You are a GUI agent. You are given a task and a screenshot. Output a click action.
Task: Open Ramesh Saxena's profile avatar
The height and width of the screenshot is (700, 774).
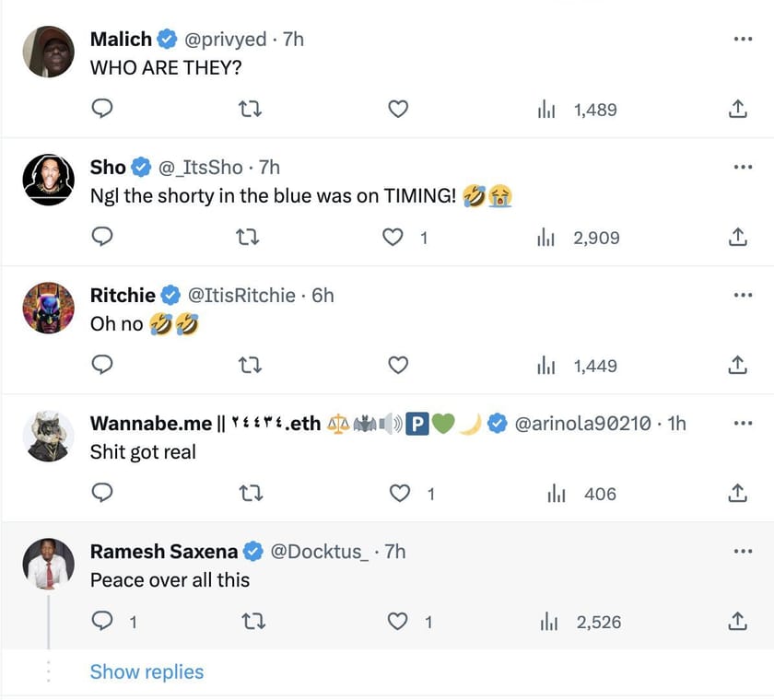pos(48,564)
